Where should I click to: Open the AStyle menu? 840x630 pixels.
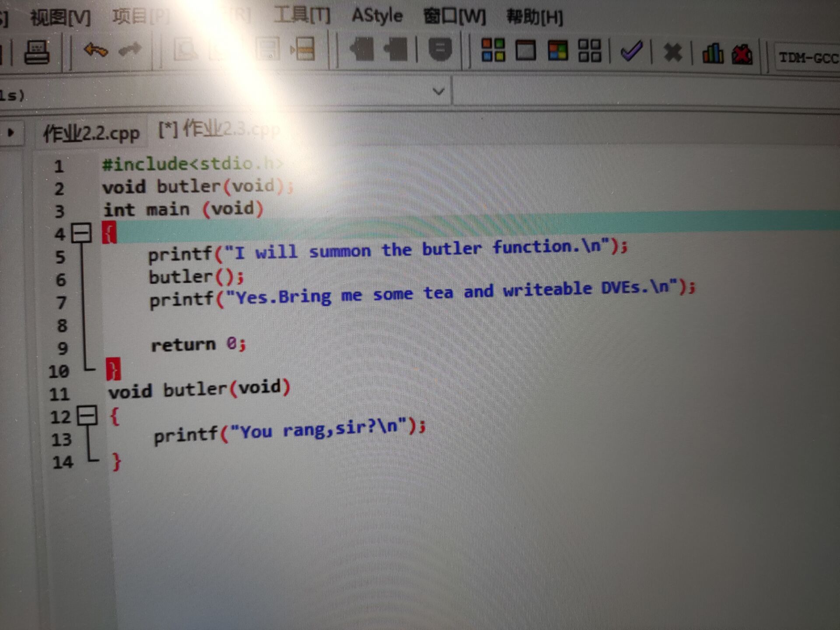377,16
